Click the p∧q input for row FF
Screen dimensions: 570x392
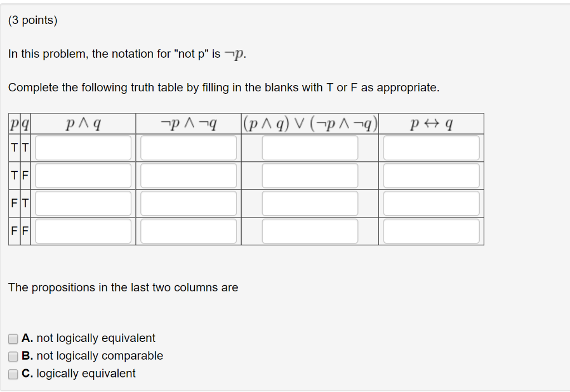(82, 231)
